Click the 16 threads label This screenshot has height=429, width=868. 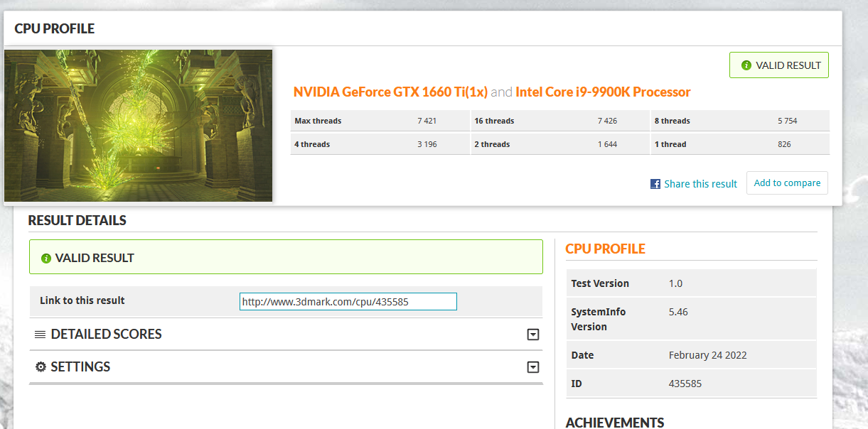[494, 121]
